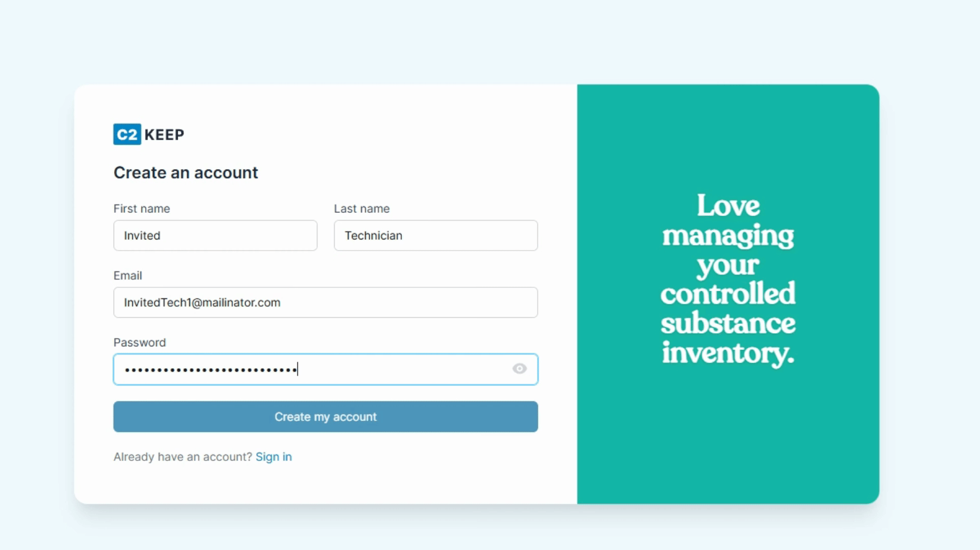Select the Email field with InvitedTech1@mailinator.com
This screenshot has width=980, height=550.
(x=325, y=302)
